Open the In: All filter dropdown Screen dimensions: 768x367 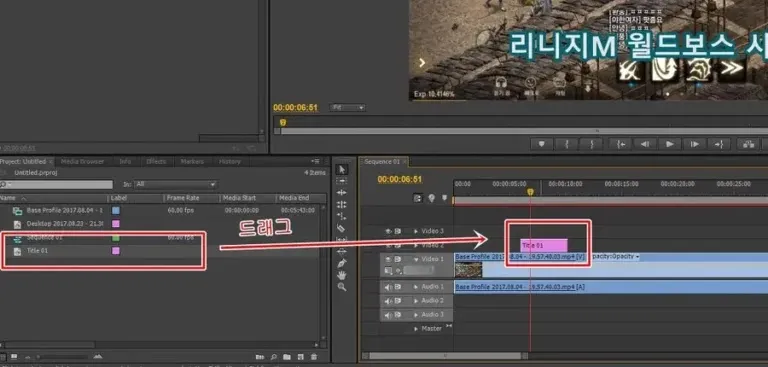click(176, 184)
